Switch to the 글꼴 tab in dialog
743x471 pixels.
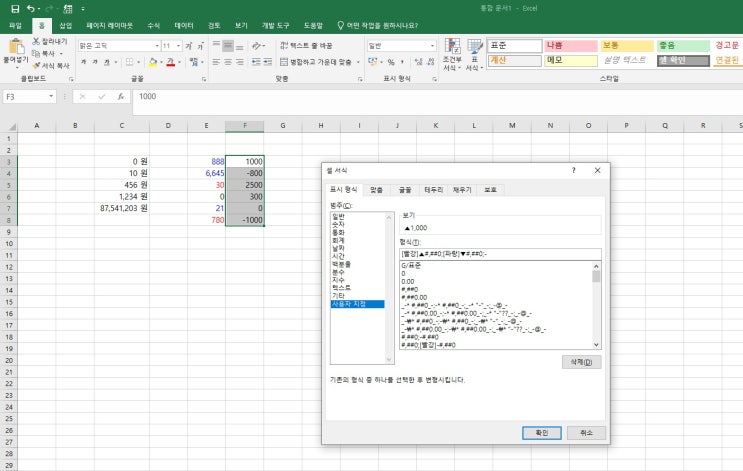[405, 189]
